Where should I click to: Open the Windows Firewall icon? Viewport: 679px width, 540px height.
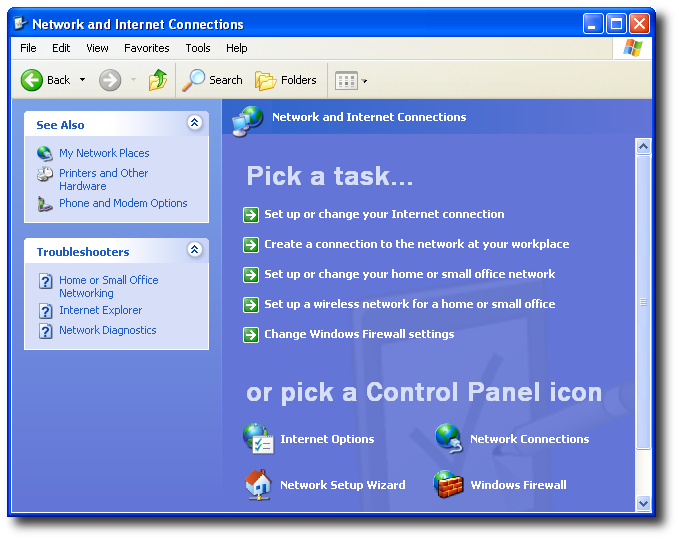pos(449,485)
